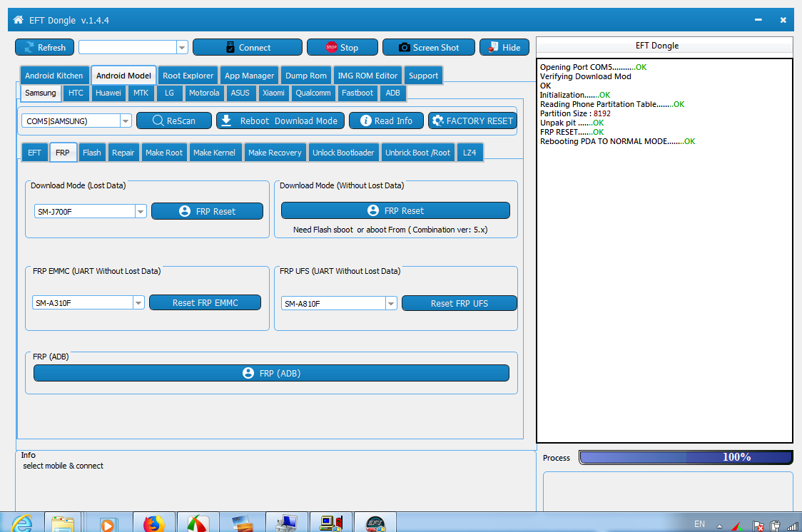The height and width of the screenshot is (532, 802).
Task: Click the 100% process progress bar
Action: pyautogui.click(x=686, y=457)
